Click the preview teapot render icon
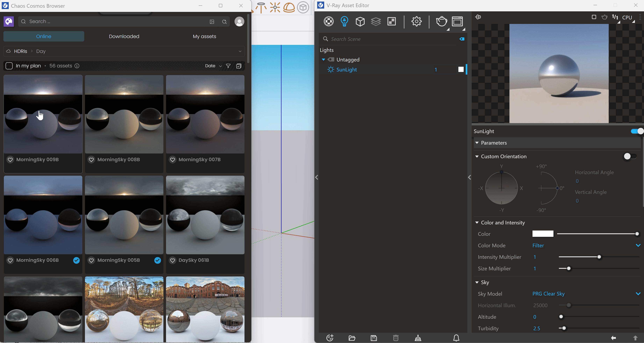This screenshot has width=644, height=343. click(x=605, y=17)
